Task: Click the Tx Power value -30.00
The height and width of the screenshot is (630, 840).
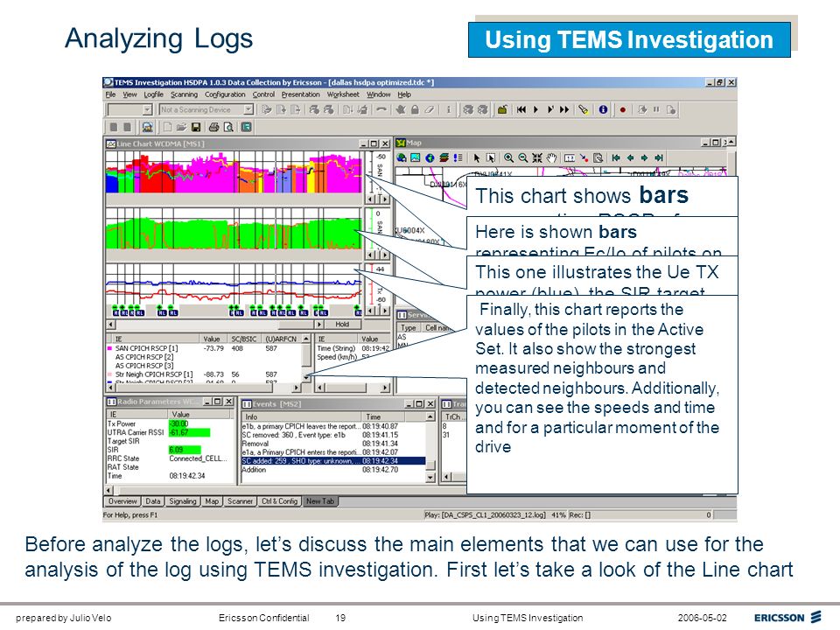Action: pos(179,423)
